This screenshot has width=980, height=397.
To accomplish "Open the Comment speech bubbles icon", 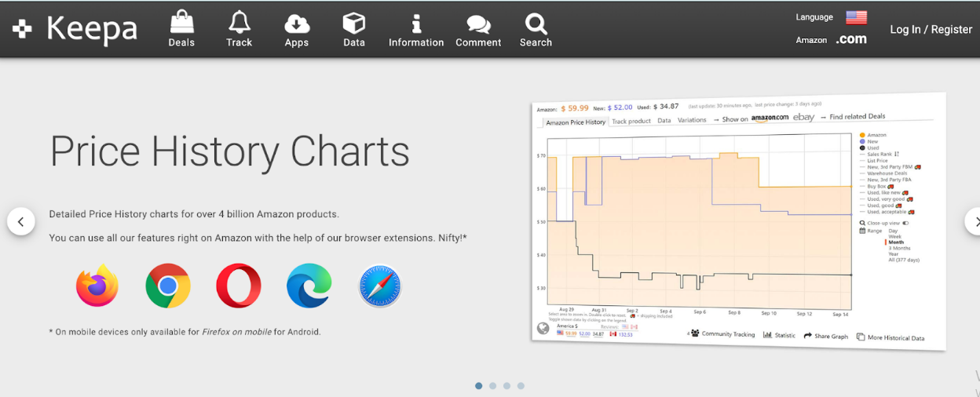I will 478,24.
